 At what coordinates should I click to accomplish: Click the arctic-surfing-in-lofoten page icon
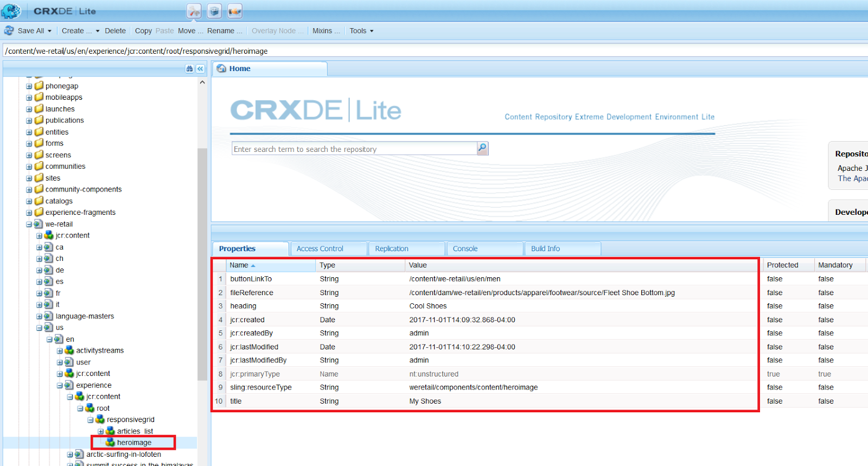(x=80, y=454)
